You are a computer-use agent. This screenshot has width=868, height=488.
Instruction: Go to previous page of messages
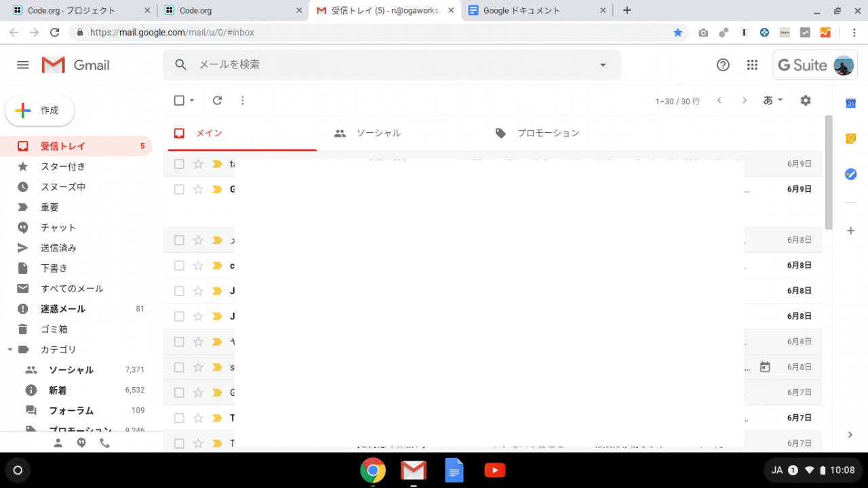pyautogui.click(x=719, y=100)
